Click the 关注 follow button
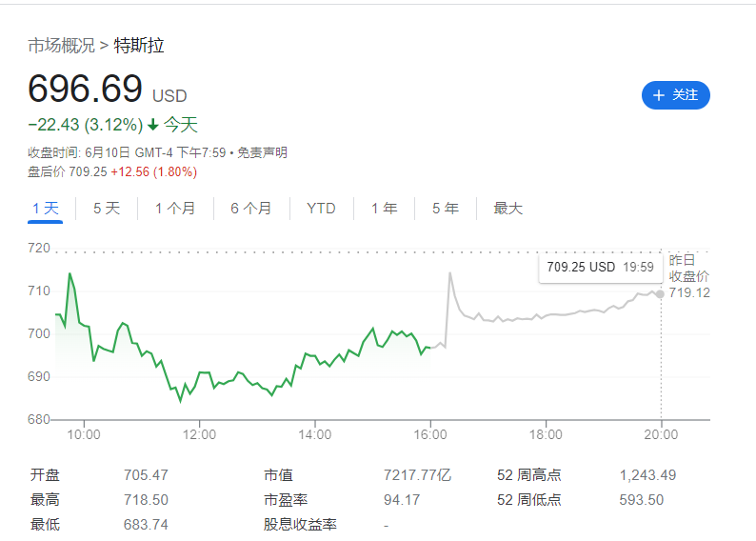Image resolution: width=756 pixels, height=541 pixels. click(x=676, y=95)
